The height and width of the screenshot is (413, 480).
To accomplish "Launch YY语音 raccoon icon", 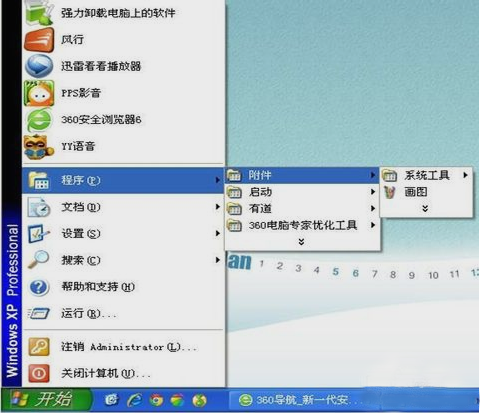I will pyautogui.click(x=39, y=147).
